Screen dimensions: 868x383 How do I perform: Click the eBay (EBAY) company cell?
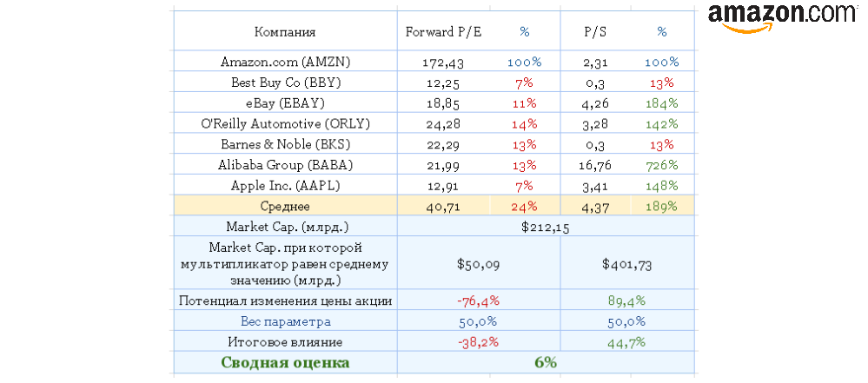(x=285, y=102)
